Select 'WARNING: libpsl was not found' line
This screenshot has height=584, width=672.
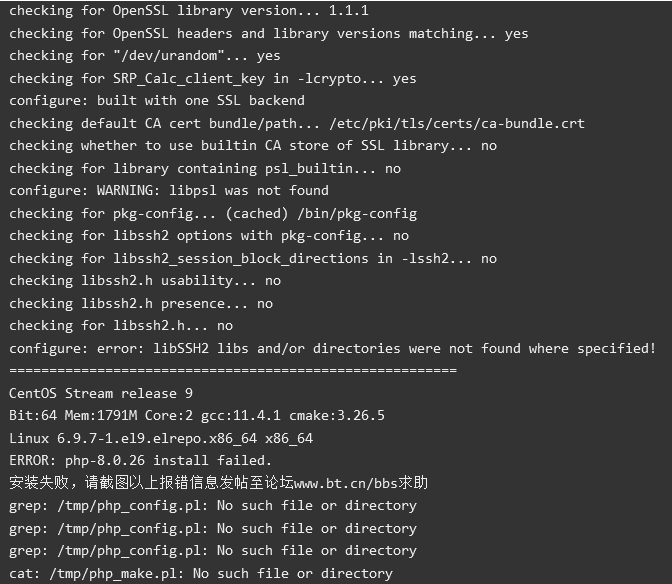click(x=169, y=191)
